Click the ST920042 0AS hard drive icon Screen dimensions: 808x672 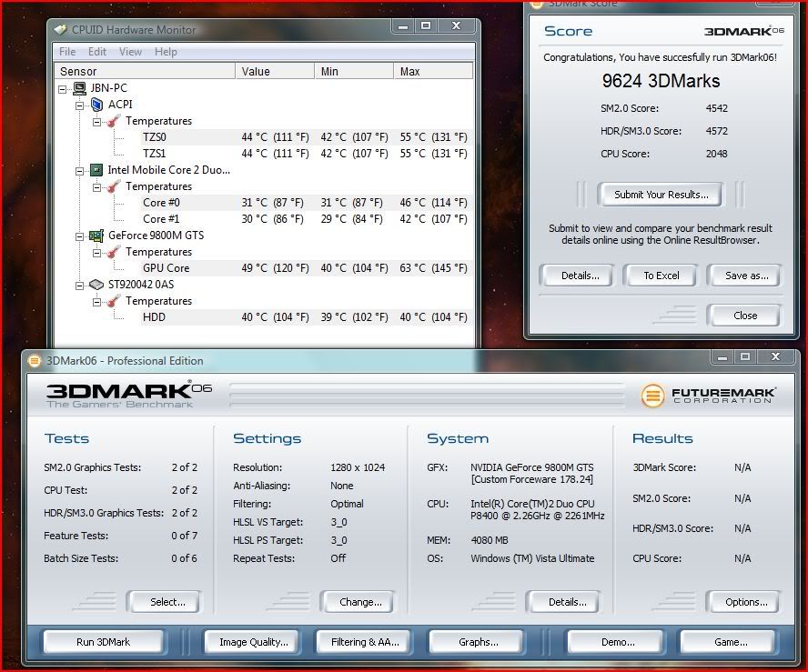click(96, 285)
